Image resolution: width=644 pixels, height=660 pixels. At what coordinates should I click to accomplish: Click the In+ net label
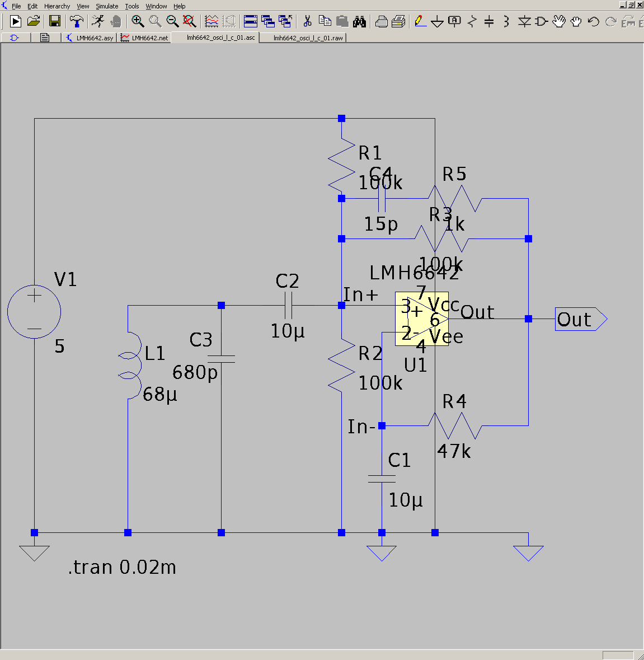[x=360, y=294]
